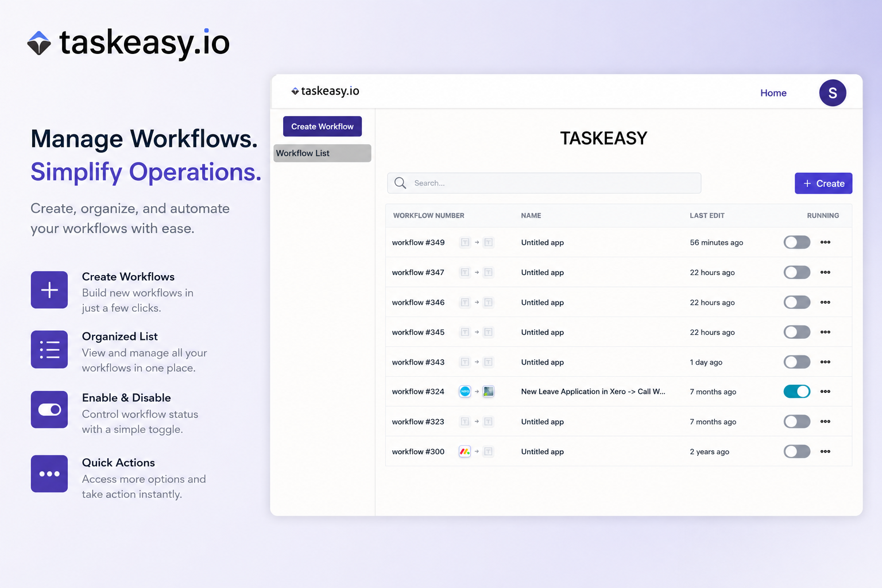The width and height of the screenshot is (882, 588).
Task: Enable running toggle for workflow #343
Action: coord(797,362)
